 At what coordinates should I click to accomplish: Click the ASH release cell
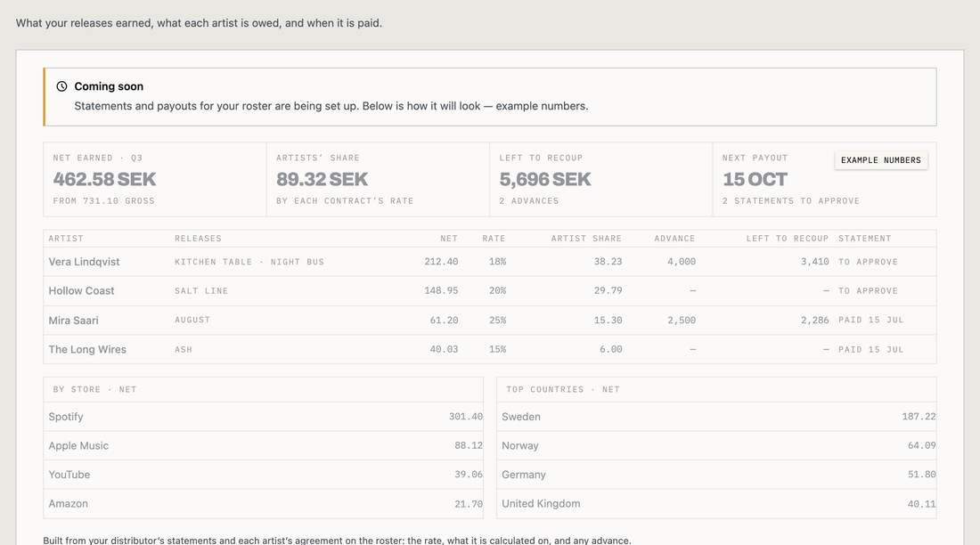point(184,349)
